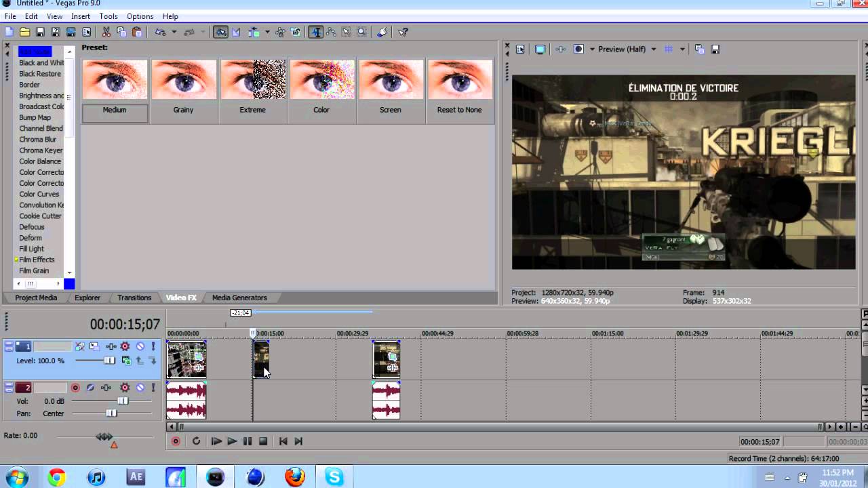Image resolution: width=868 pixels, height=488 pixels.
Task: Mute audio track 2
Action: (140, 388)
